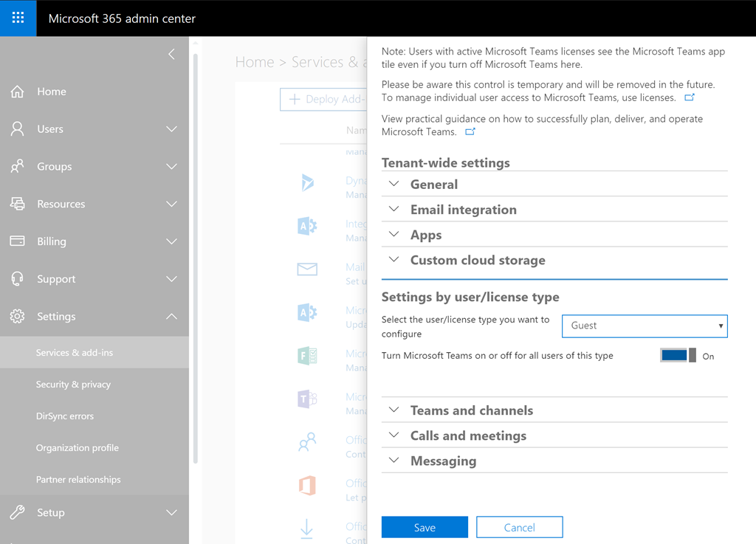Screen dimensions: 756x544
Task: Expand the Messaging section
Action: [443, 461]
